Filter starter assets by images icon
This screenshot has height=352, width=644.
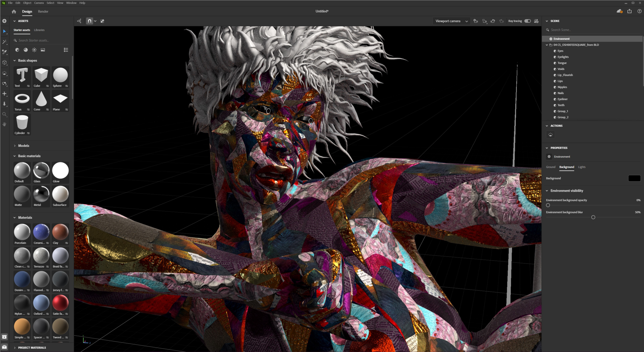[x=43, y=50]
